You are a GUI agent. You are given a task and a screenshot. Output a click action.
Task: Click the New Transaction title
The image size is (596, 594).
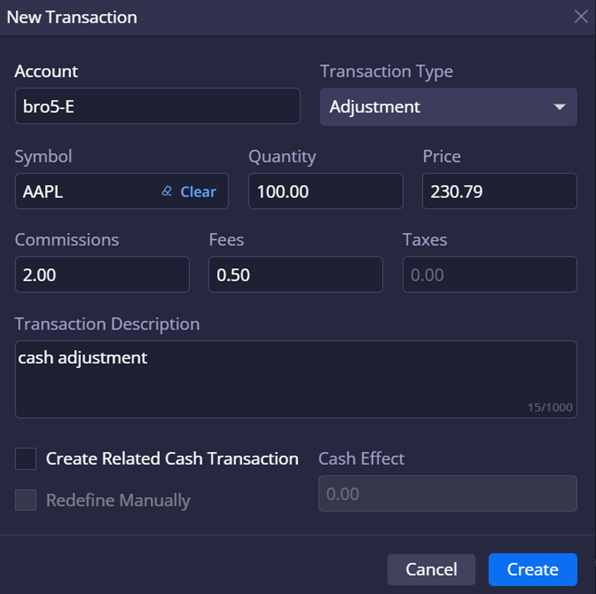[x=72, y=17]
